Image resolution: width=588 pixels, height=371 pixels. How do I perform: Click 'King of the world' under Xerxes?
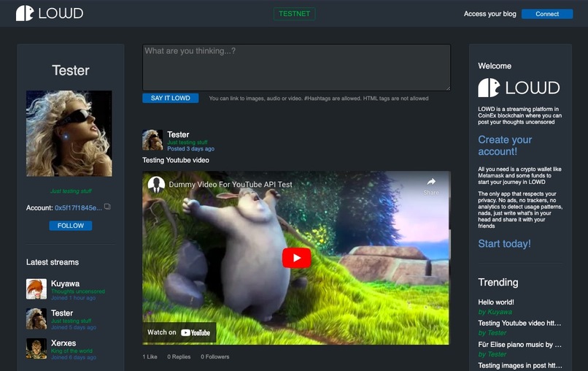click(71, 351)
